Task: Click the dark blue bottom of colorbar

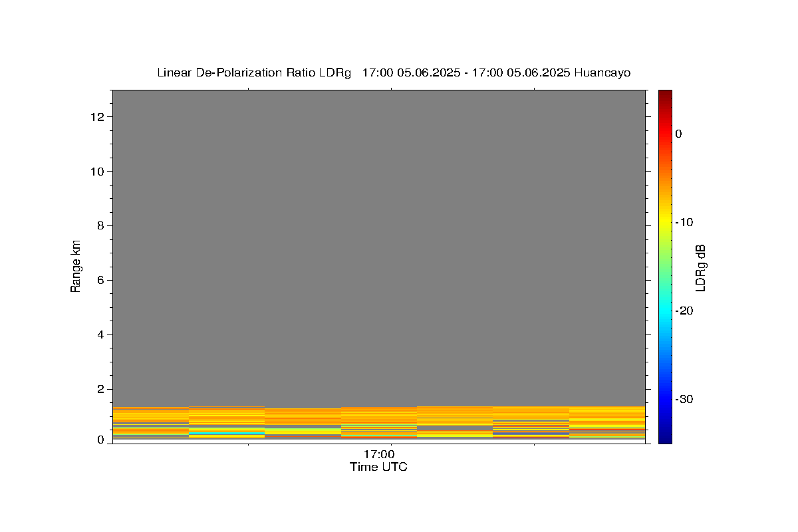Action: click(x=665, y=438)
